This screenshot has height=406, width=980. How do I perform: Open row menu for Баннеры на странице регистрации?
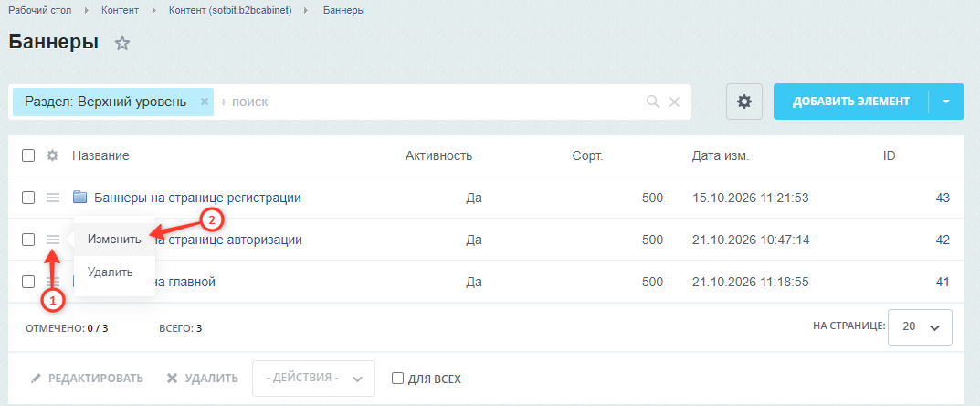point(53,198)
